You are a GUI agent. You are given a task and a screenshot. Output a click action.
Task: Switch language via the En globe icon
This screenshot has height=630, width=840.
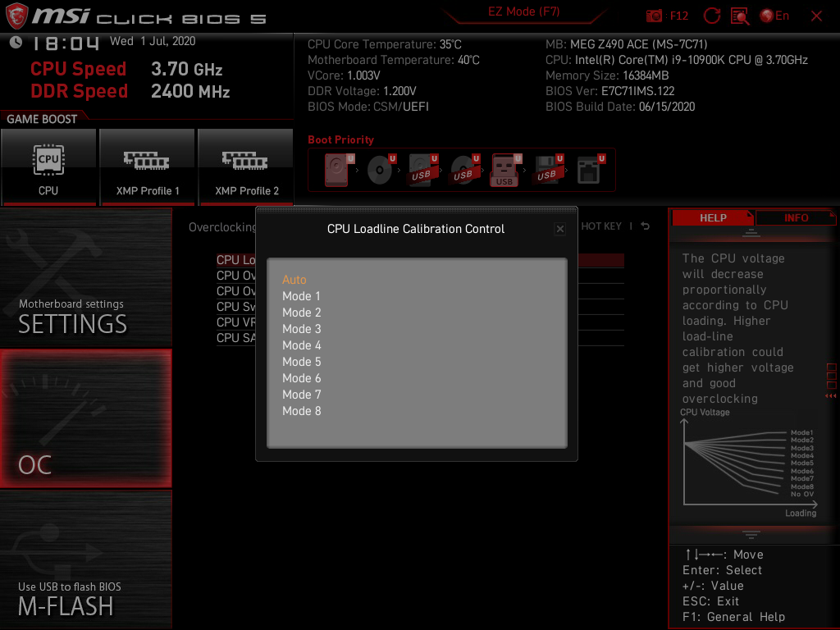click(772, 16)
